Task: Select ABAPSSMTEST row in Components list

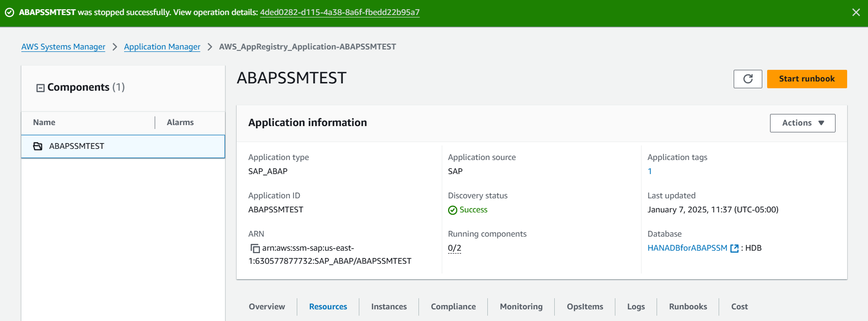Action: [x=123, y=146]
